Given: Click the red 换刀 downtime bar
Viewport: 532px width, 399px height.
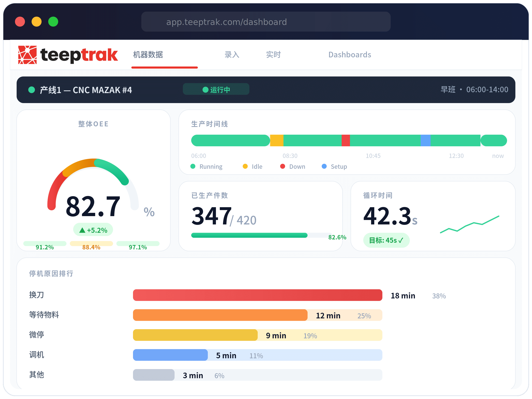Looking at the screenshot, I should click(257, 295).
